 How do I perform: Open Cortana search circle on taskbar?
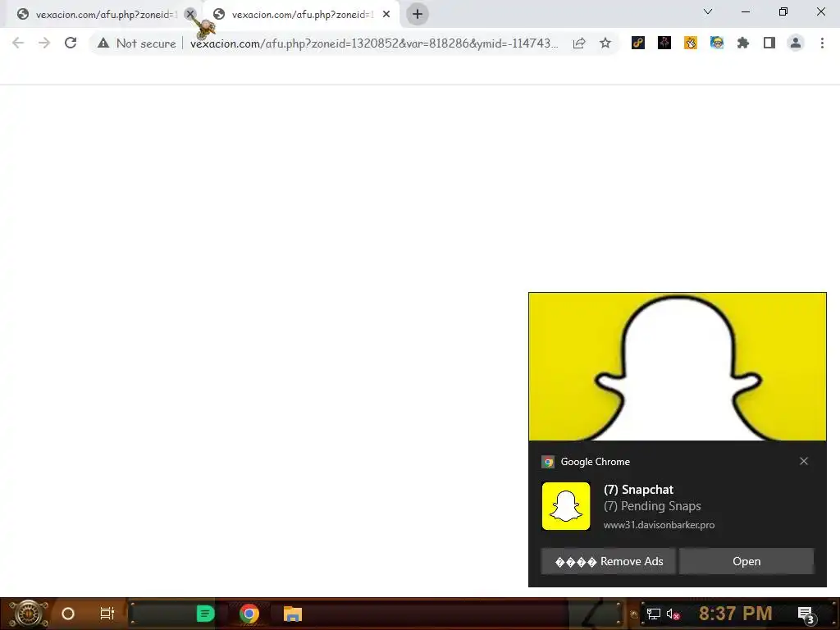68,614
